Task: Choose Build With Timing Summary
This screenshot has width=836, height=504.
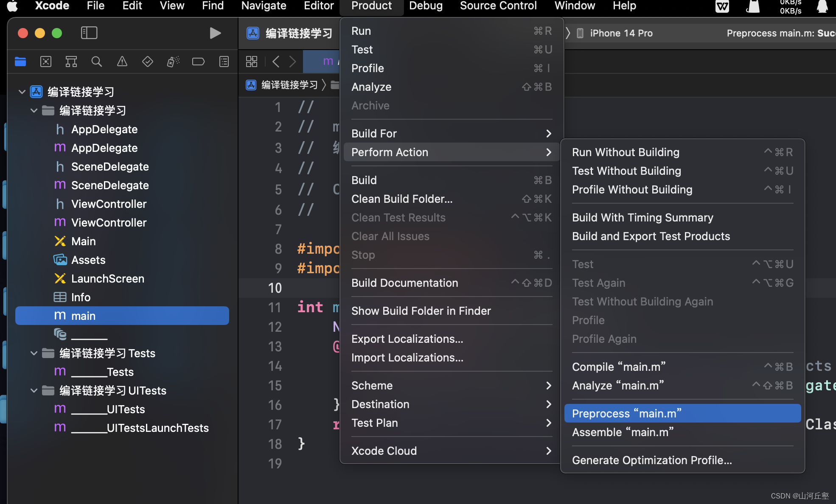Action: click(x=682, y=217)
